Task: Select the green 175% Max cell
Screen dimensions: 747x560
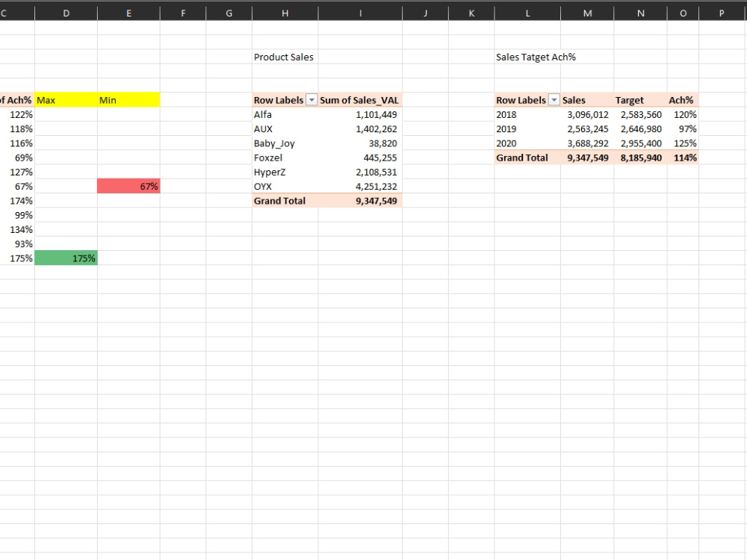Action: pyautogui.click(x=66, y=258)
